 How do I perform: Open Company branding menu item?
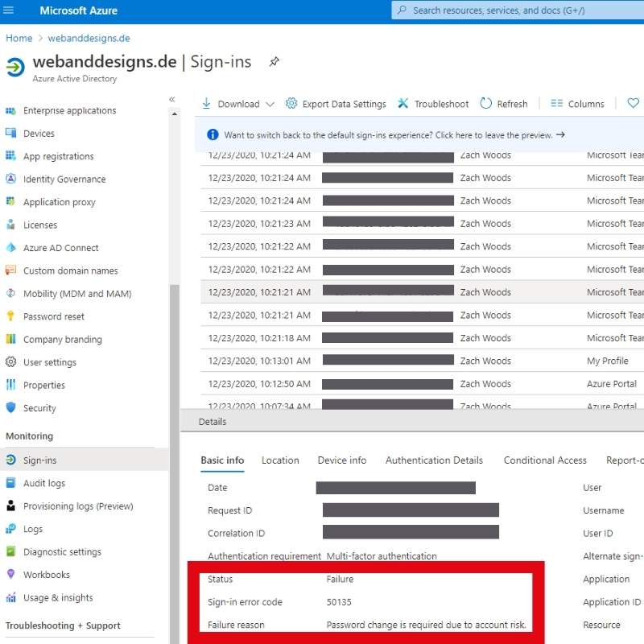pyautogui.click(x=63, y=340)
